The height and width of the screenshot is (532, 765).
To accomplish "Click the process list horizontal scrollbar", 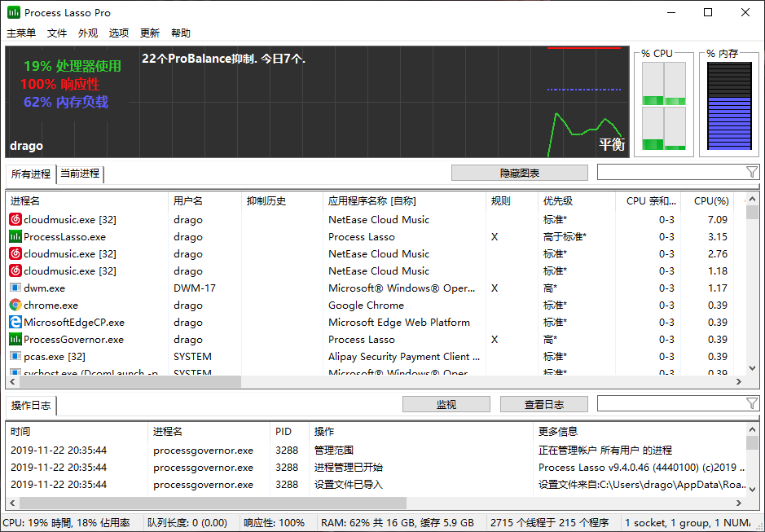I will pyautogui.click(x=124, y=381).
